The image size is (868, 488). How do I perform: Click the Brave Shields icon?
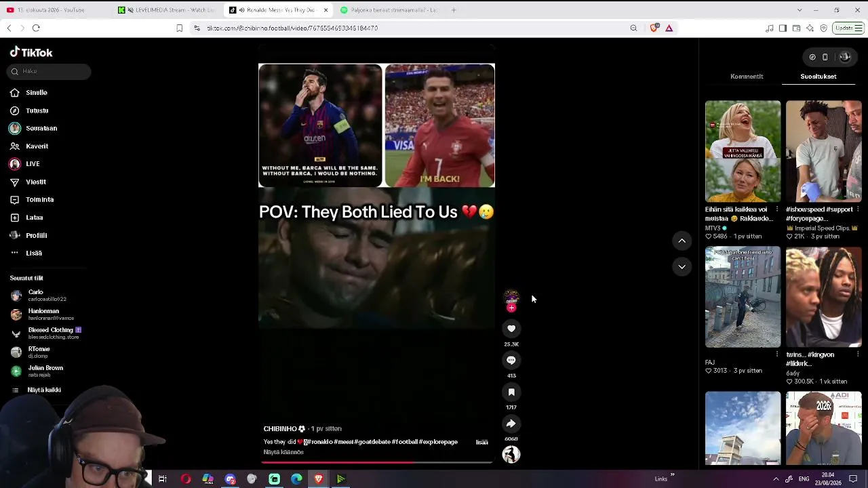point(654,28)
